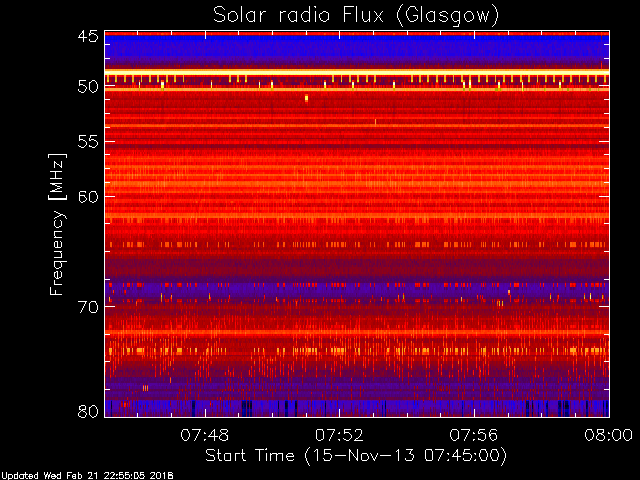
Task: Click the title 'Solar radio Flux (Glasgow)'
Action: [356, 16]
